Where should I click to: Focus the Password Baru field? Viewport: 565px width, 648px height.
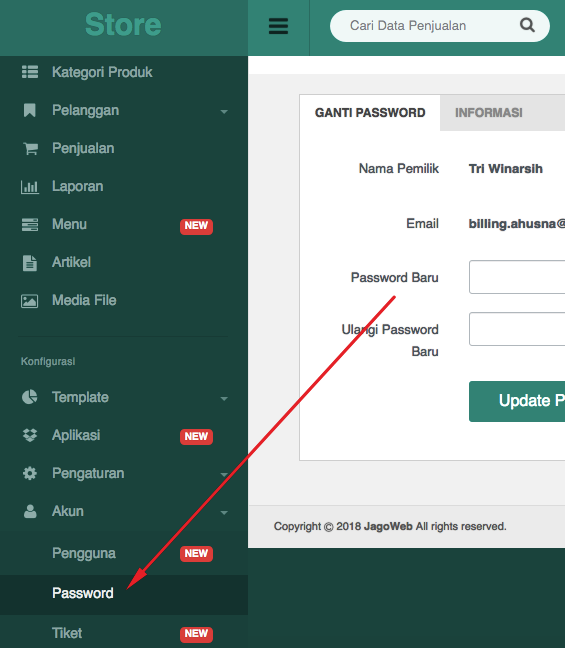point(517,277)
